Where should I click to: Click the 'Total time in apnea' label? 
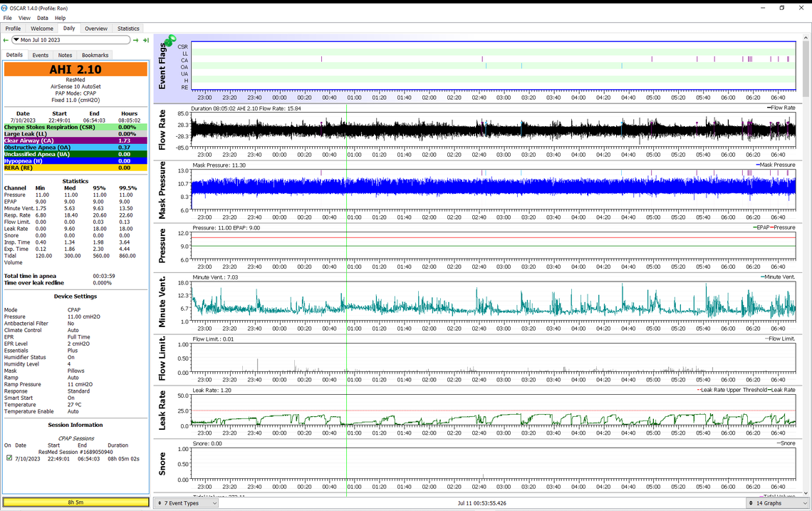point(30,277)
